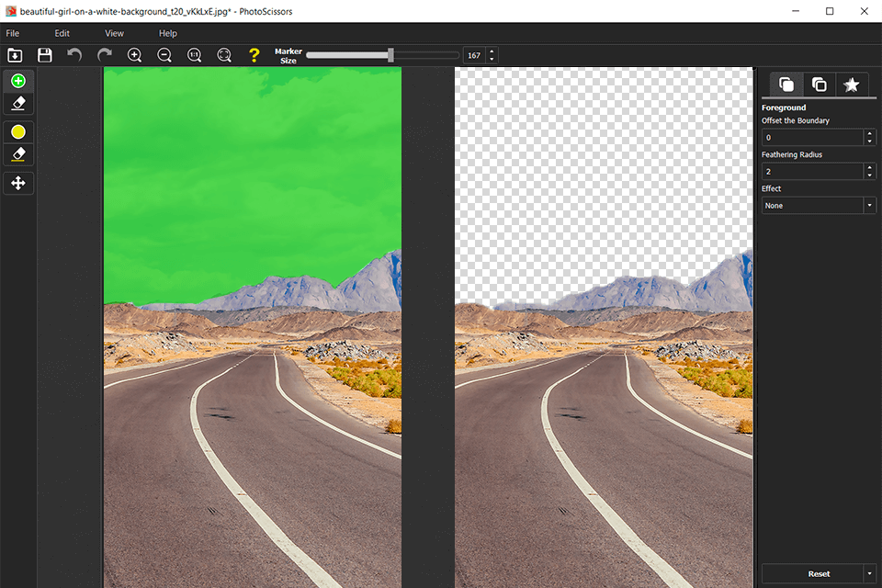Image resolution: width=882 pixels, height=588 pixels.
Task: Open the View menu
Action: pyautogui.click(x=114, y=33)
